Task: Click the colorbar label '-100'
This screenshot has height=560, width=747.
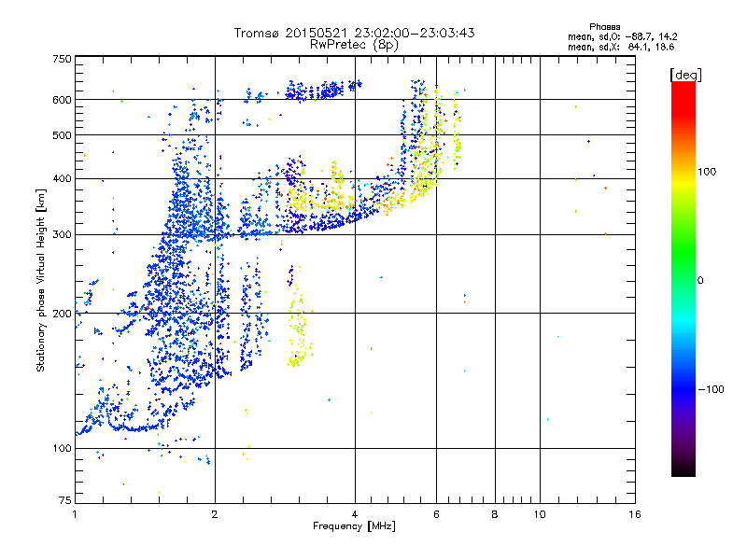Action: 711,389
